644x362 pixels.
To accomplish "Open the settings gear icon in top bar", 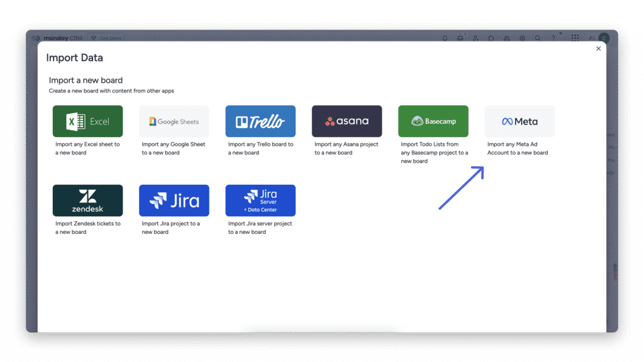I will [x=522, y=38].
